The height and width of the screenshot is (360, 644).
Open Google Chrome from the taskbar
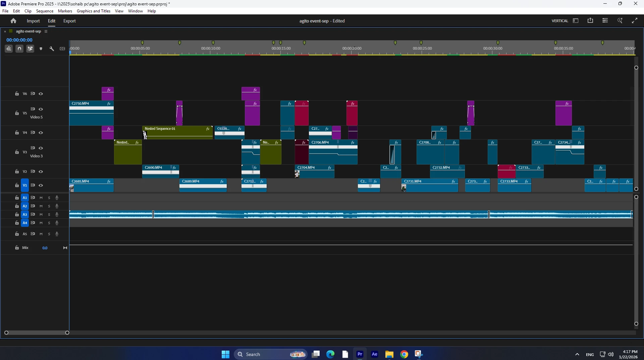tap(404, 354)
